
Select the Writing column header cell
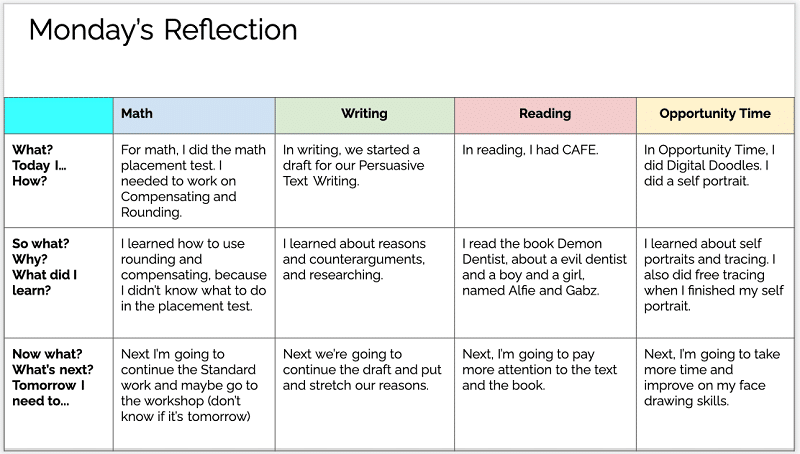click(x=364, y=114)
